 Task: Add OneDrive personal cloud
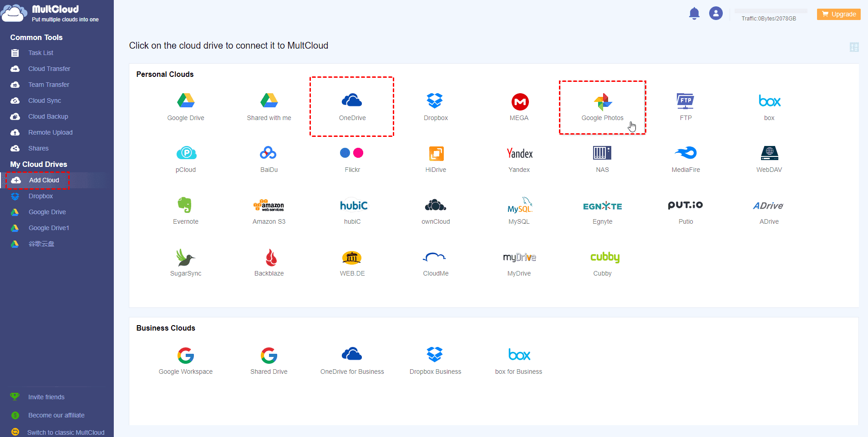click(x=352, y=107)
